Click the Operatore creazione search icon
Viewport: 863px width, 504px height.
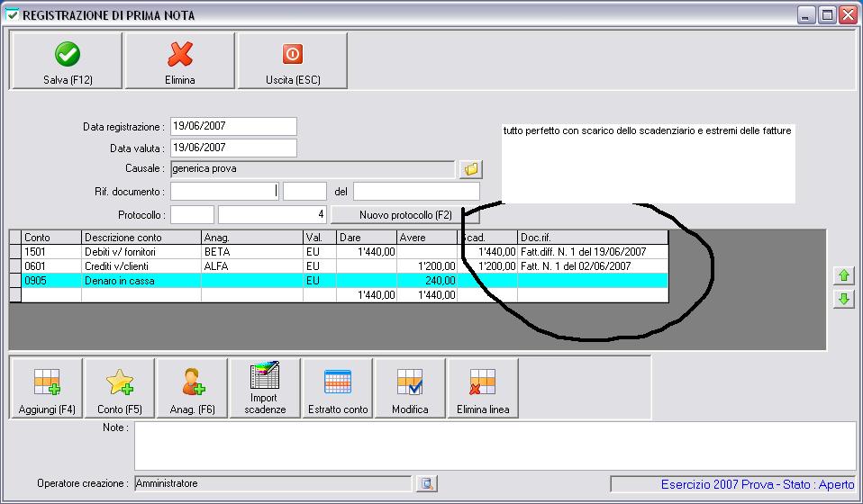tap(427, 483)
